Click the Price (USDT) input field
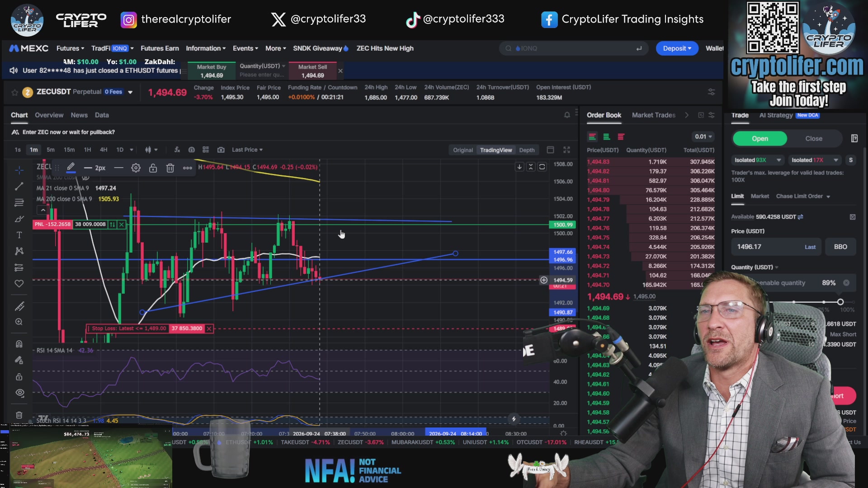The image size is (868, 488). coord(776,247)
